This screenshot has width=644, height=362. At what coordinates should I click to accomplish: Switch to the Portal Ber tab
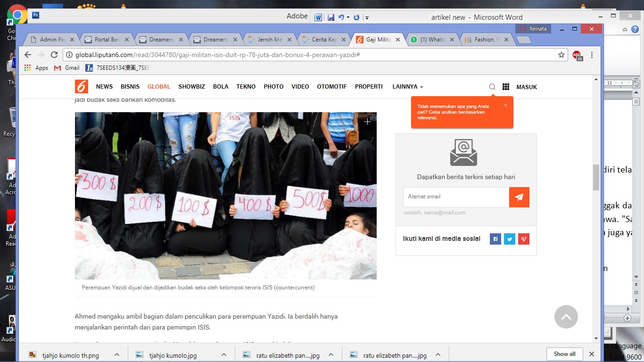(107, 40)
